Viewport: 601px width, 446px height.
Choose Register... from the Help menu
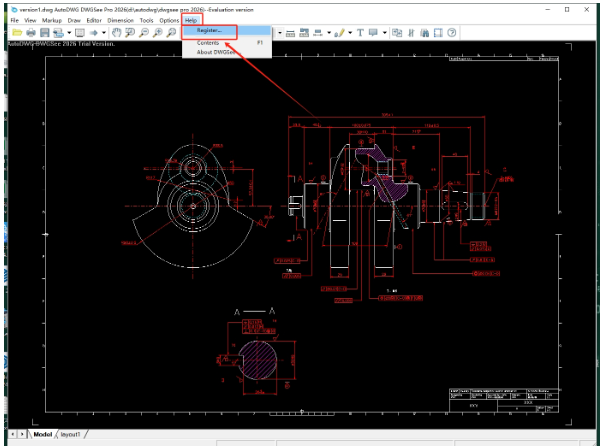227,31
